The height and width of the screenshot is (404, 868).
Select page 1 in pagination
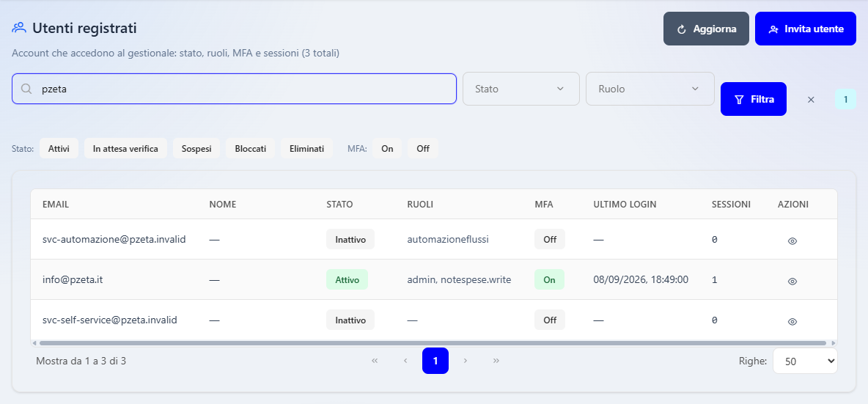coord(435,361)
